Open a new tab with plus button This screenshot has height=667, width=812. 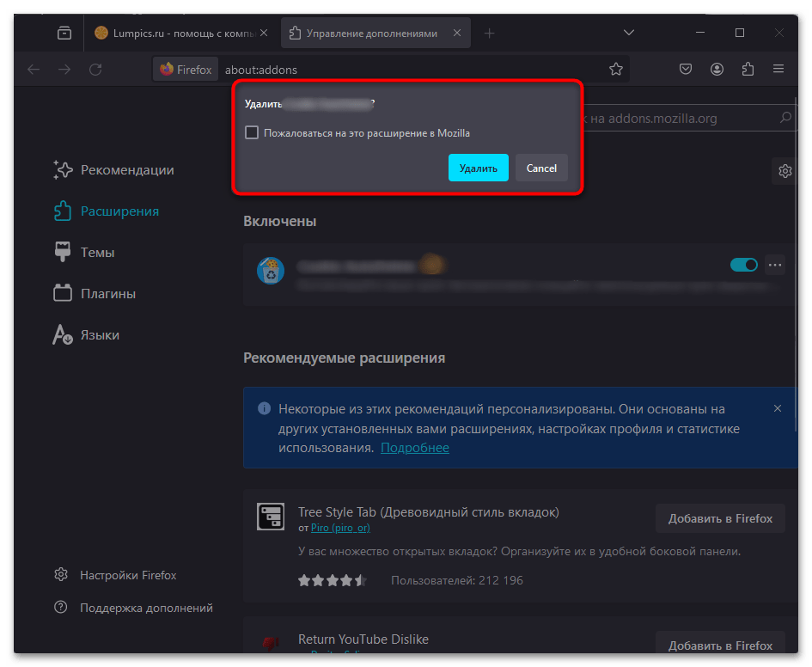[489, 34]
